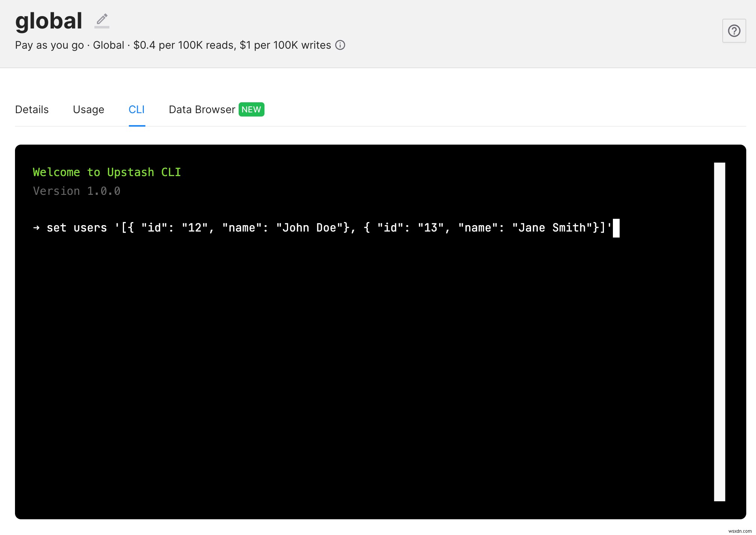Click the 'Pay as you go' pricing text
The width and height of the screenshot is (756, 535).
(x=49, y=45)
